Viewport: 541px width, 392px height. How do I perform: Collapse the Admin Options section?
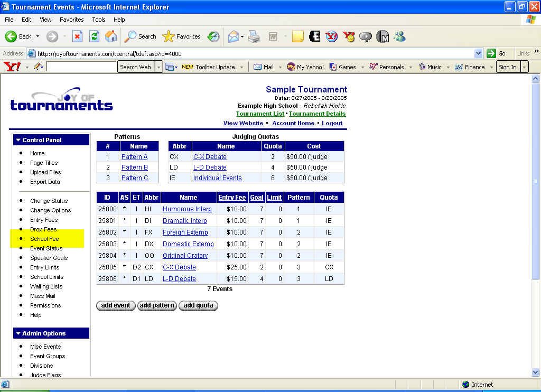click(x=18, y=333)
